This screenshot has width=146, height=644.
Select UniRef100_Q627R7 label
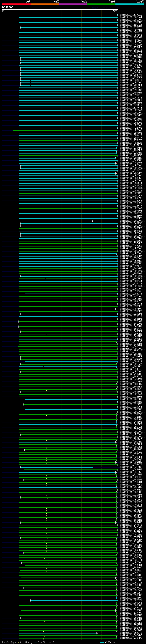[131, 173]
